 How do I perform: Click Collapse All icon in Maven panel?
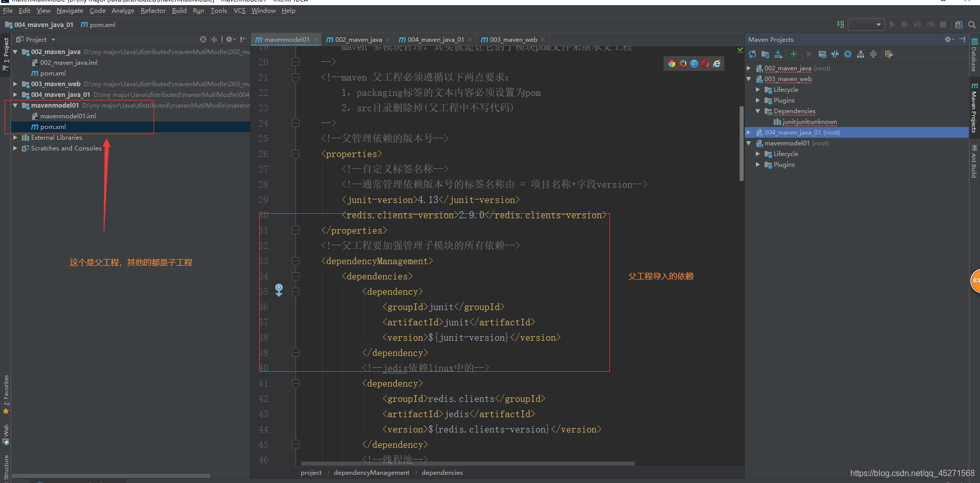pos(873,54)
